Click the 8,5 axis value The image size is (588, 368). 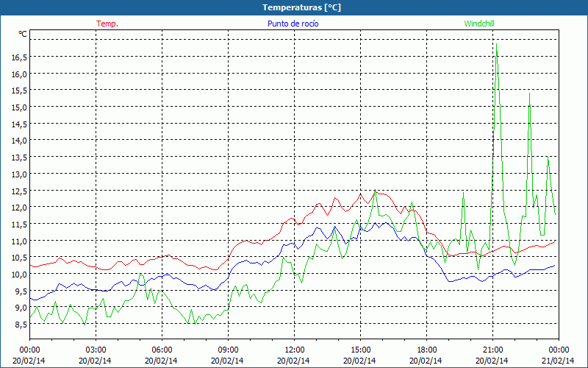pos(21,325)
